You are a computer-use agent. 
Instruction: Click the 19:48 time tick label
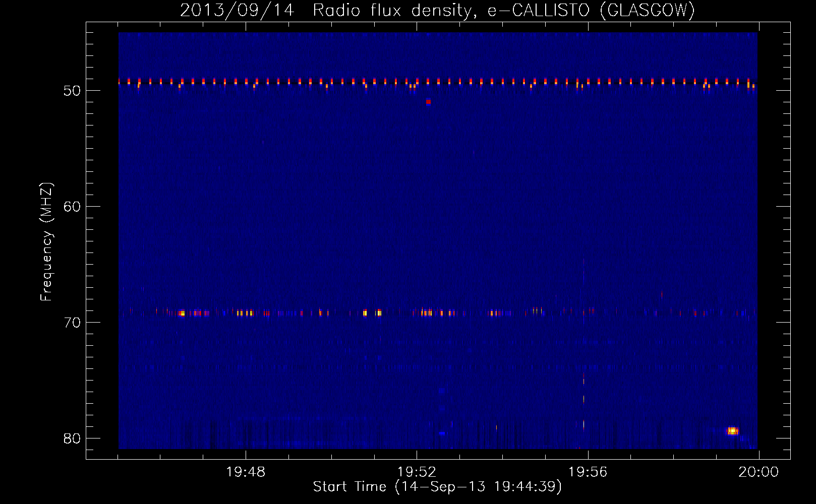[246, 472]
